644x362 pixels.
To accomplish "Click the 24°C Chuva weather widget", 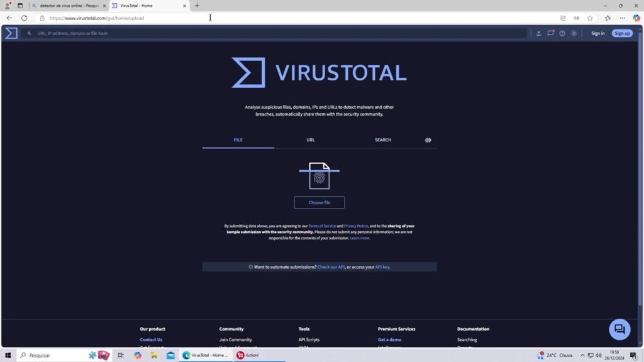I will pyautogui.click(x=555, y=356).
